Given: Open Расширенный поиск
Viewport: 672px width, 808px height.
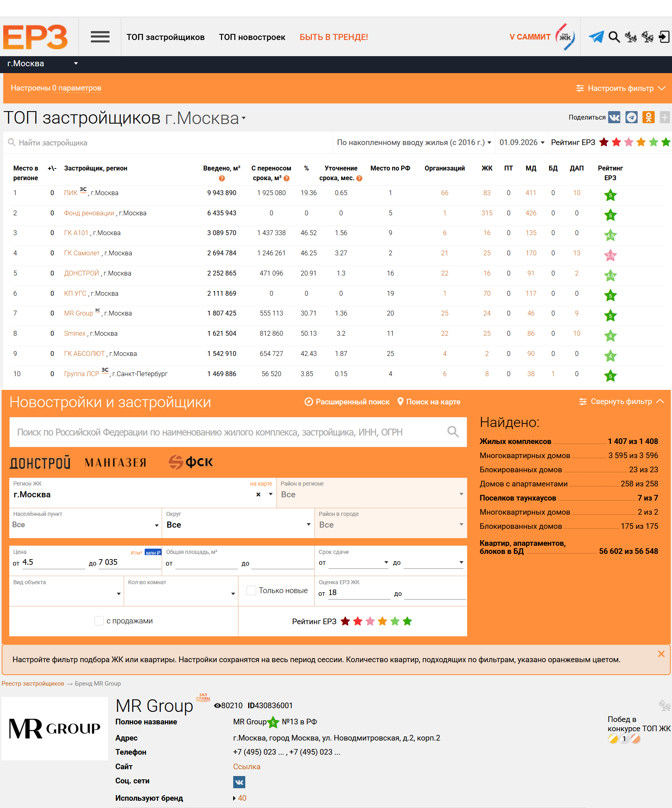Looking at the screenshot, I should click(348, 402).
